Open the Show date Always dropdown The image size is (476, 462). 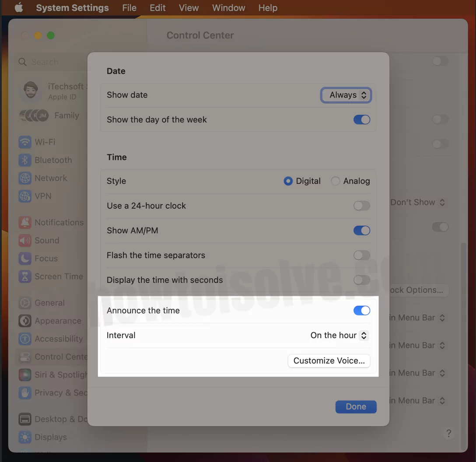pyautogui.click(x=346, y=95)
